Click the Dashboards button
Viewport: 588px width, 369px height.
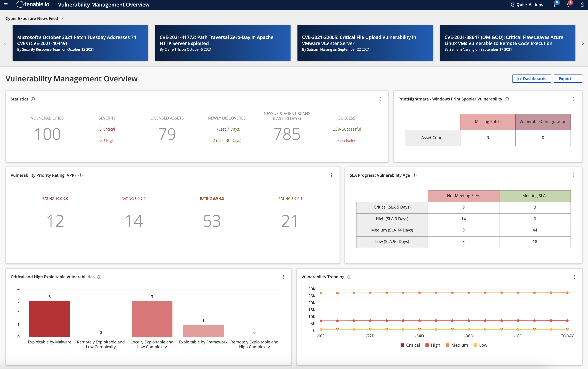pos(531,79)
